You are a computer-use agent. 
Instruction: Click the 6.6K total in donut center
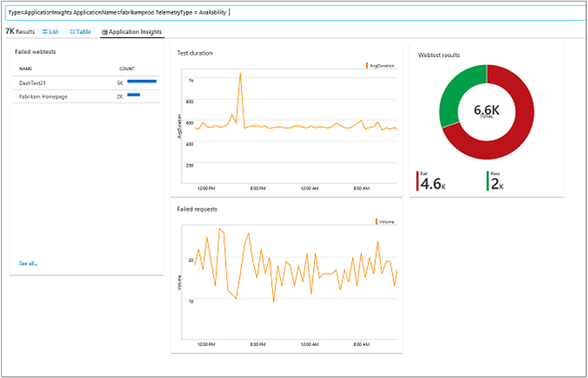click(x=486, y=110)
